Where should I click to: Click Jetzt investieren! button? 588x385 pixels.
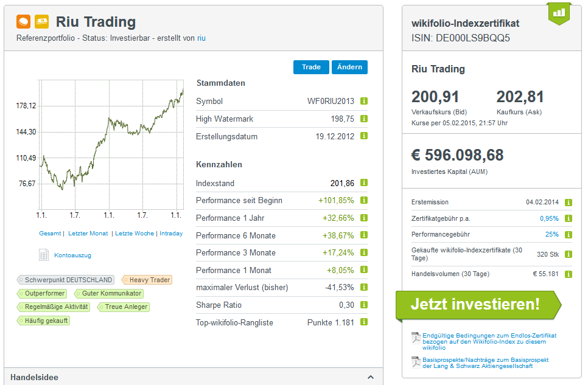pyautogui.click(x=478, y=305)
